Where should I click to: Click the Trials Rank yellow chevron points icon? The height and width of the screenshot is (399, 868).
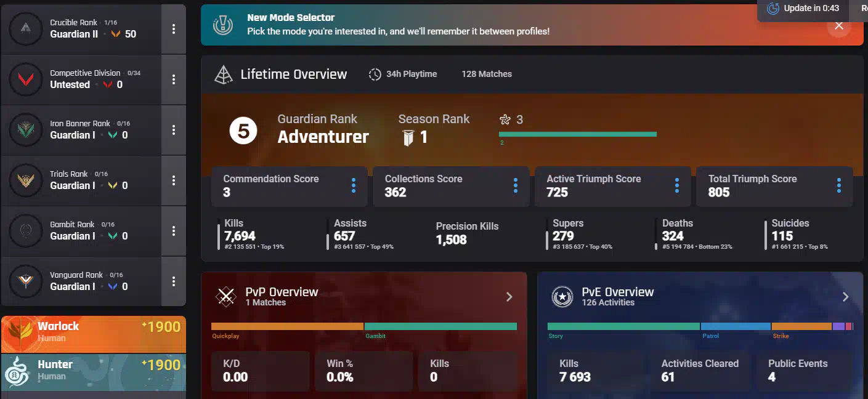[x=113, y=185]
